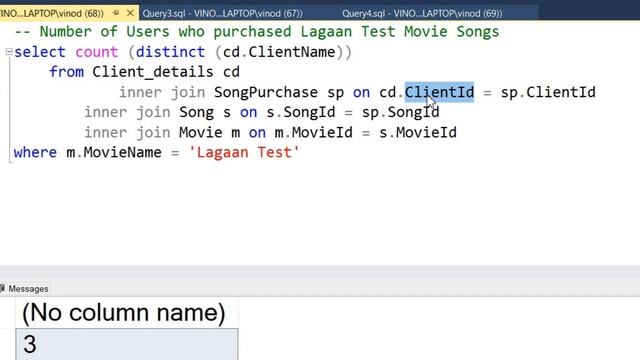
Task: Switch to the Query3.sql tab
Action: pos(222,13)
